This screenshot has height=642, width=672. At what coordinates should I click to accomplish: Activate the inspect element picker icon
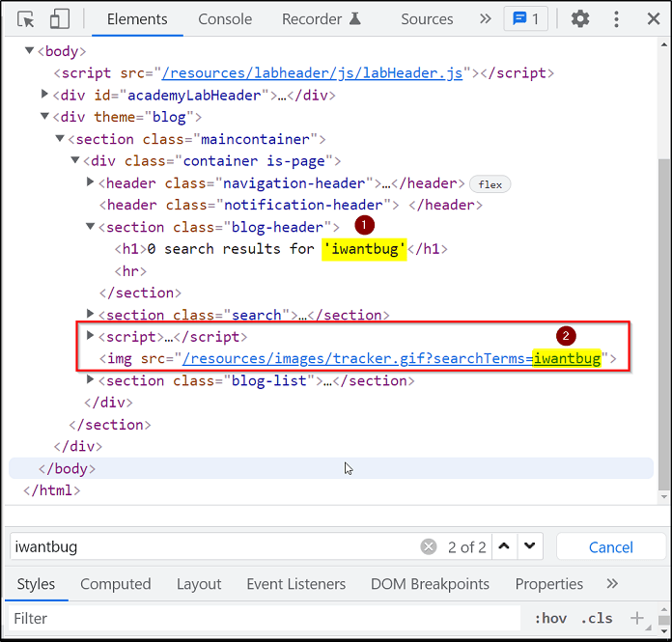coord(26,19)
